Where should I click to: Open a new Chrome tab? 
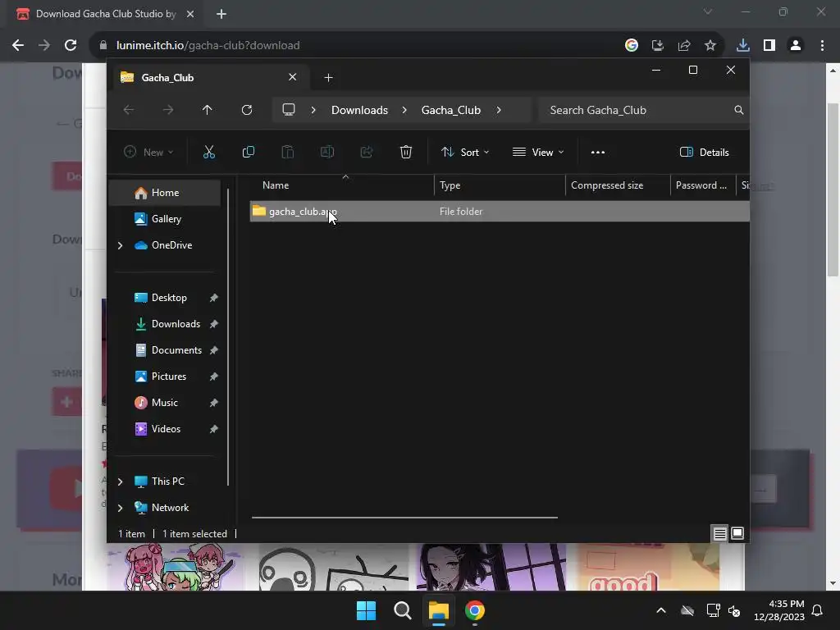pos(221,14)
